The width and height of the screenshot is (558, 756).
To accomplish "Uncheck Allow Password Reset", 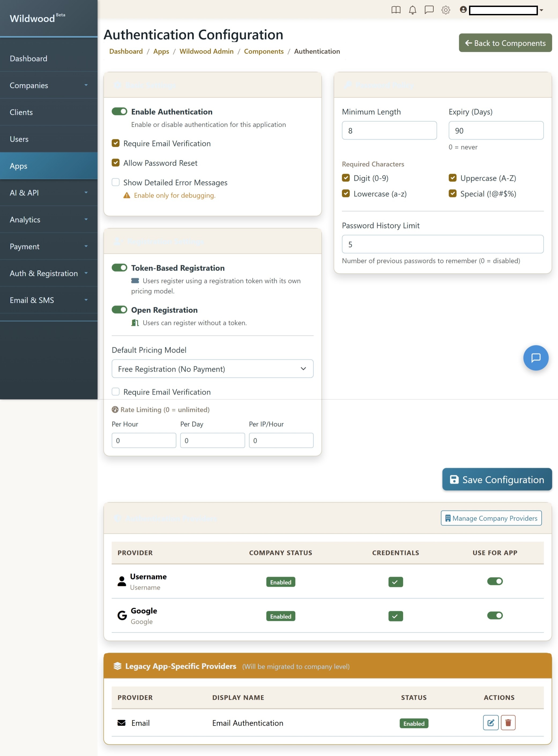I will tap(116, 163).
